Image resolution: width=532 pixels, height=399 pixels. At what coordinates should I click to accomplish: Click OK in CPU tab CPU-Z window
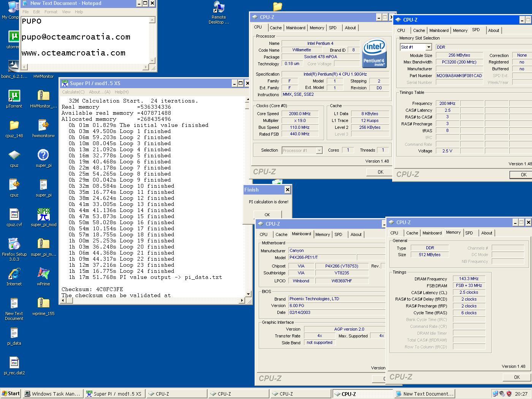click(380, 172)
